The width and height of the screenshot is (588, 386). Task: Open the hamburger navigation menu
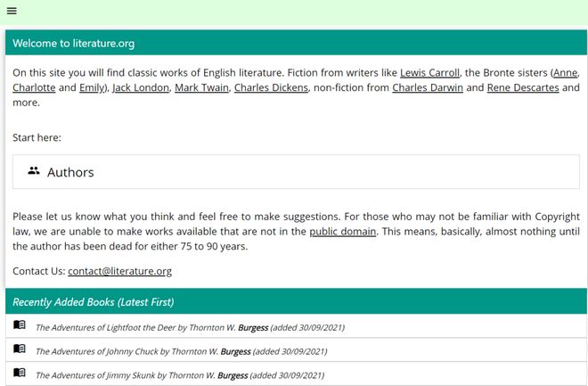tap(12, 11)
